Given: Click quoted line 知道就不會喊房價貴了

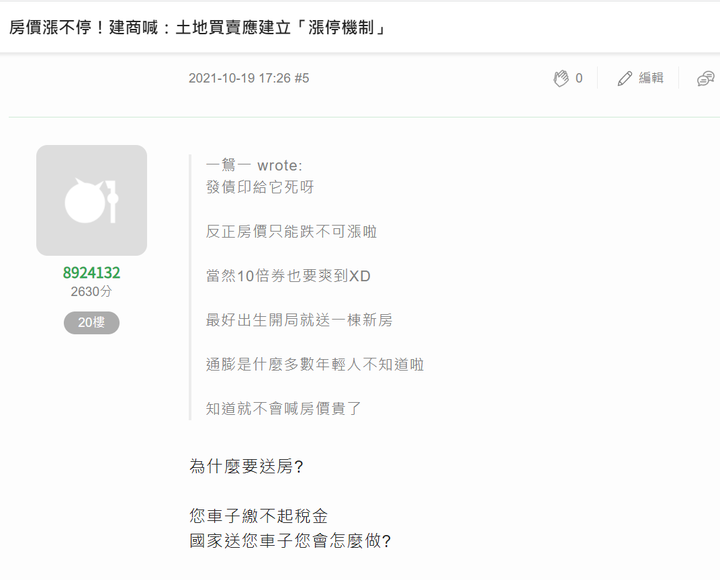Looking at the screenshot, I should point(283,408).
